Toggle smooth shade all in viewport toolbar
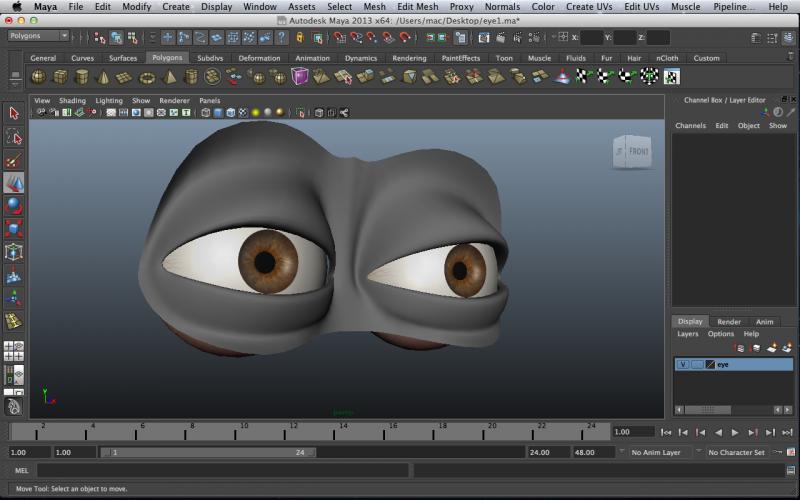This screenshot has height=500, width=800. (x=218, y=113)
